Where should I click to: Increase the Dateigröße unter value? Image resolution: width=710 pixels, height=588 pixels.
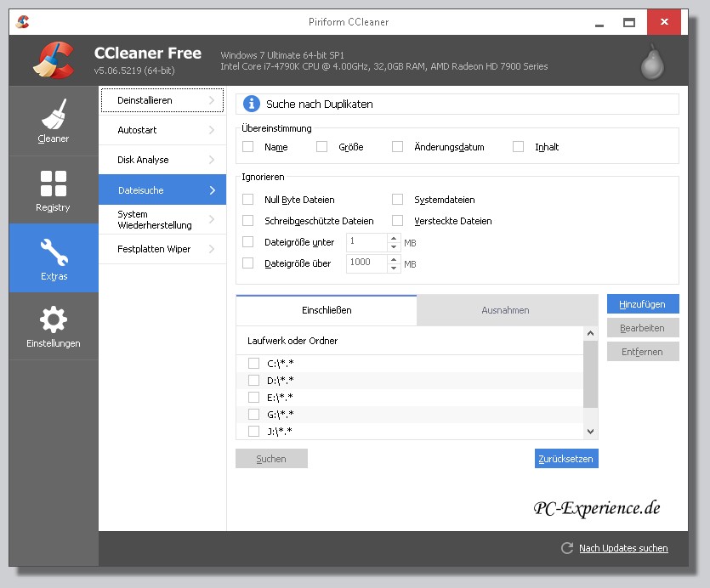point(393,238)
